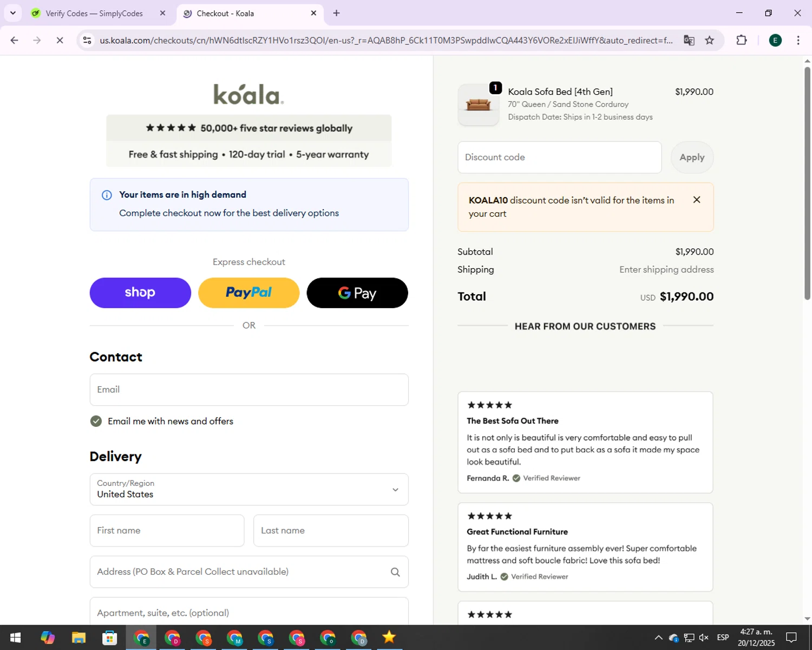The width and height of the screenshot is (812, 650).
Task: Click the browser address bar URL
Action: 386,40
